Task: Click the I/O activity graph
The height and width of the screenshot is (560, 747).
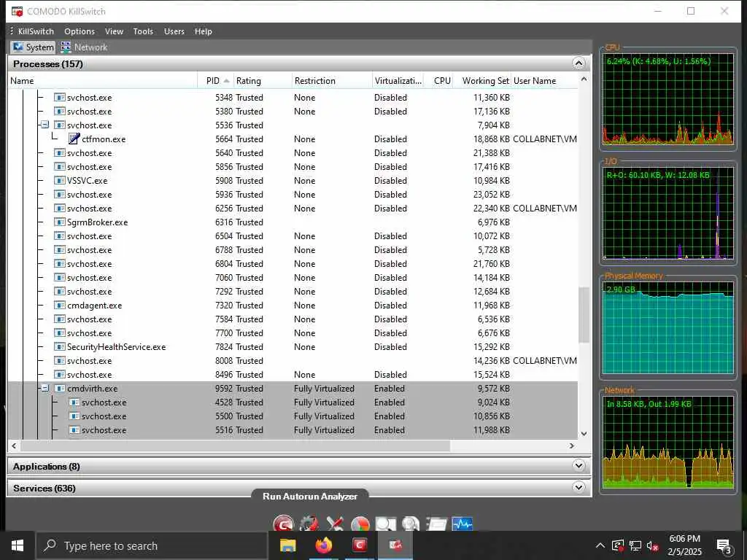Action: click(x=668, y=214)
